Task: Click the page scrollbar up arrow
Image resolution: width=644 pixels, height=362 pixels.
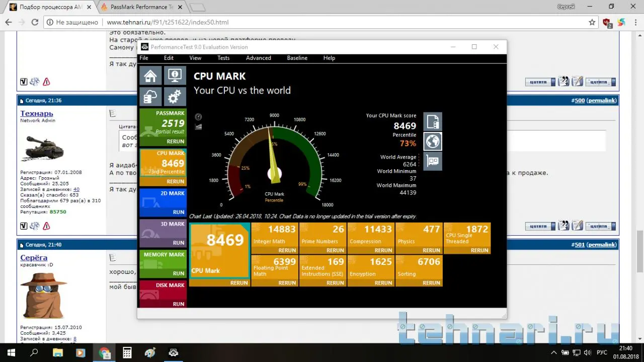Action: click(x=639, y=35)
